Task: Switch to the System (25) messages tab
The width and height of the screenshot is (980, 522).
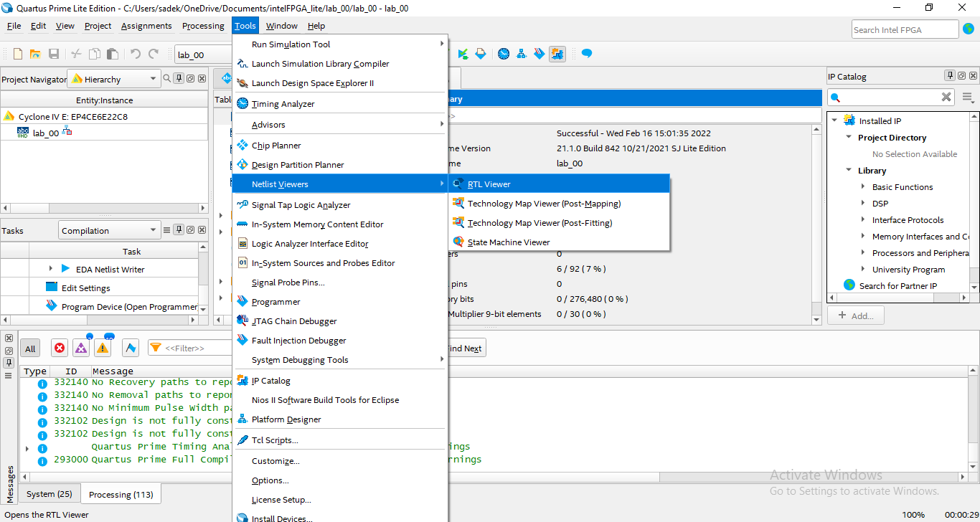Action: coord(49,494)
